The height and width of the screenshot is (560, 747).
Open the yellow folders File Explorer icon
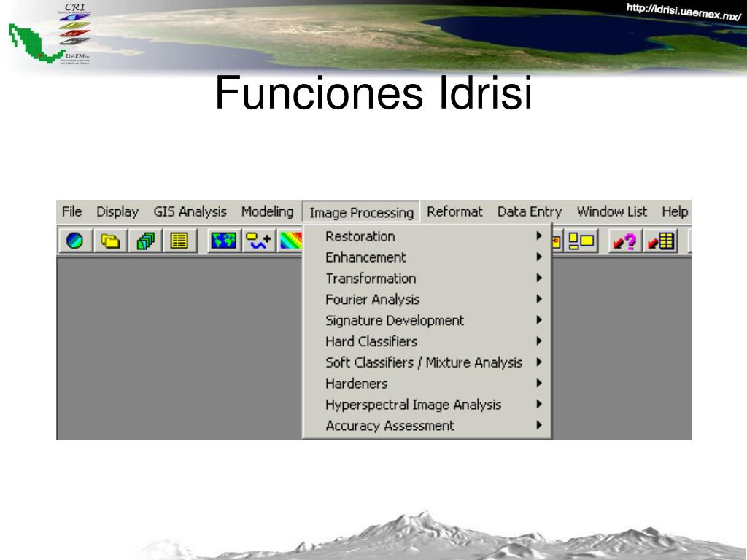[x=110, y=241]
